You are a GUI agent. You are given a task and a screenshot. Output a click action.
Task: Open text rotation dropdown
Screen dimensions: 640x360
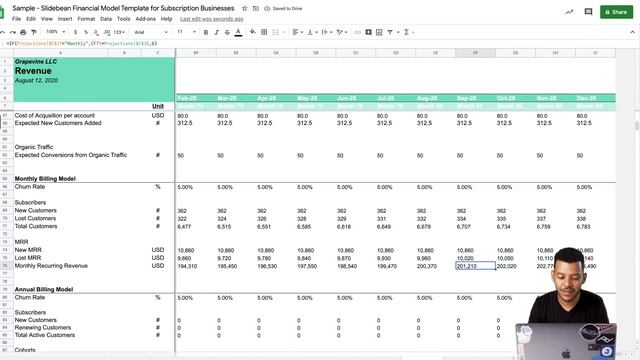click(x=342, y=32)
